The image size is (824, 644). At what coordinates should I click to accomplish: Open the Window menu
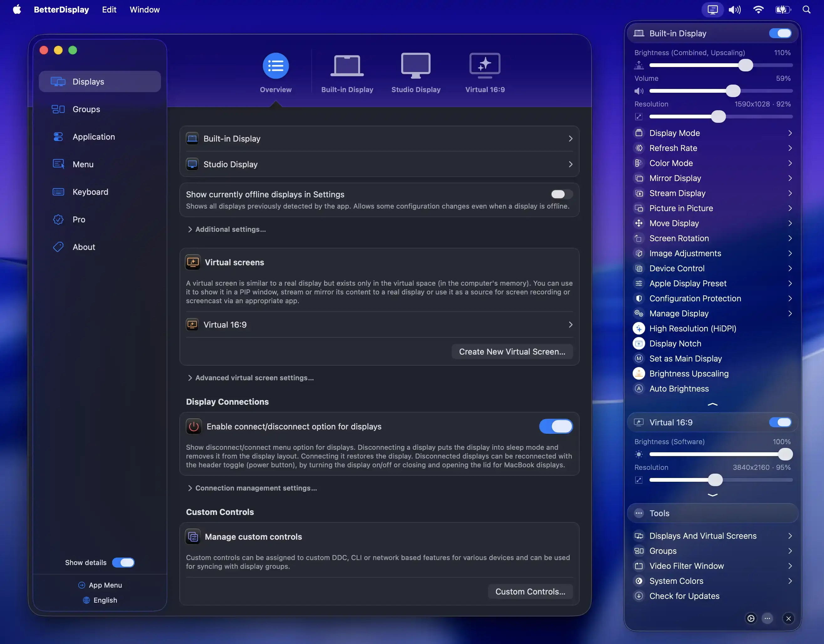click(144, 9)
